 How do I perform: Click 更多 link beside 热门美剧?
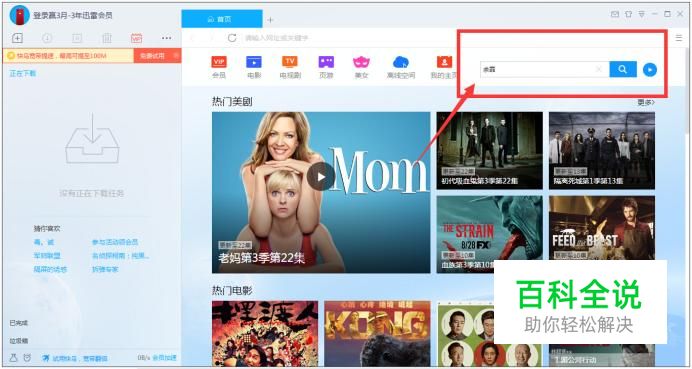[646, 102]
